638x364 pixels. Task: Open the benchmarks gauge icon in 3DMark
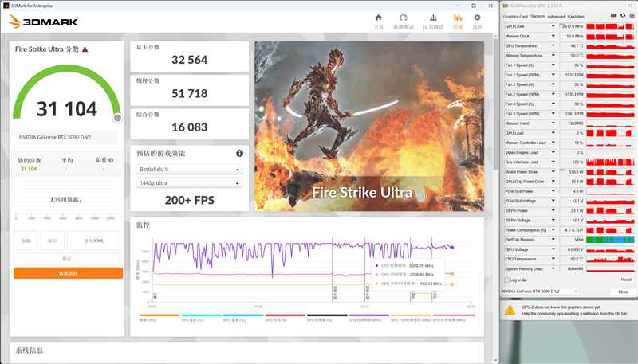click(x=404, y=18)
